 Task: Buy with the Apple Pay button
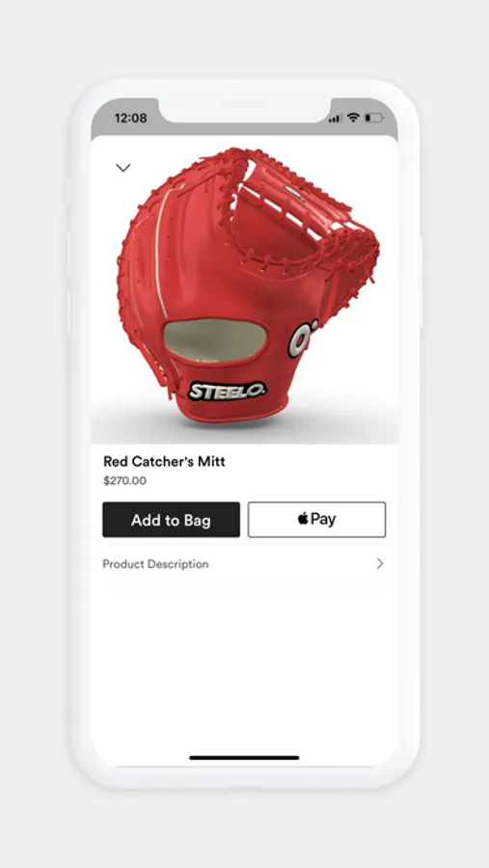click(316, 520)
